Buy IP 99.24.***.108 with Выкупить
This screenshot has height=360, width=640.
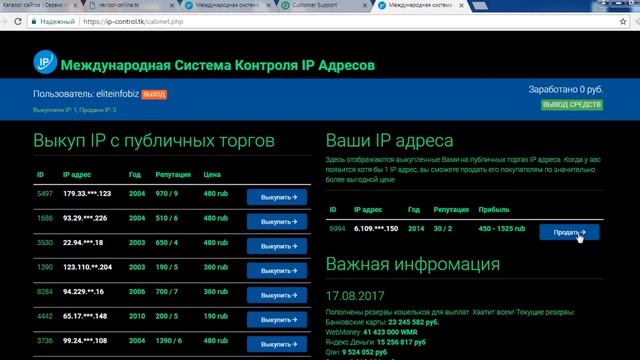[277, 344]
